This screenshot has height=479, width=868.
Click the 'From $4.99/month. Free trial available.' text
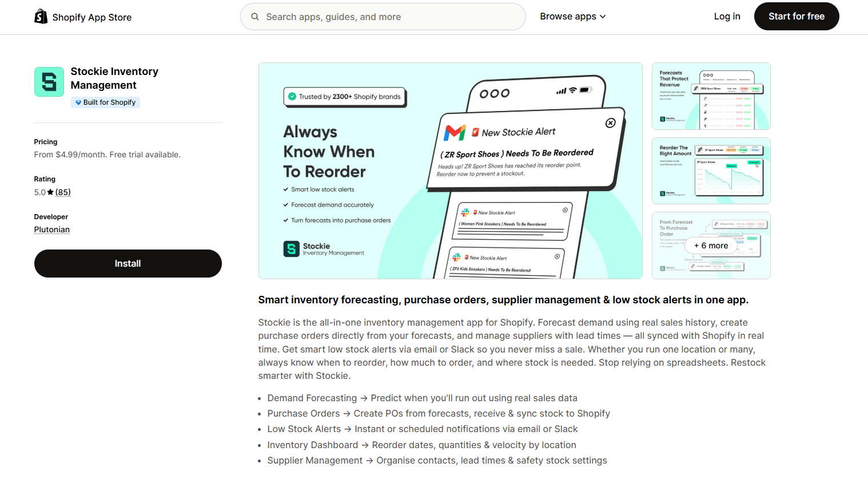tap(107, 155)
